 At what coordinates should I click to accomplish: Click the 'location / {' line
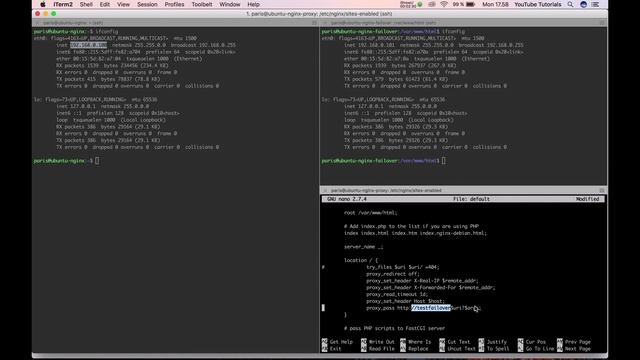coord(361,260)
